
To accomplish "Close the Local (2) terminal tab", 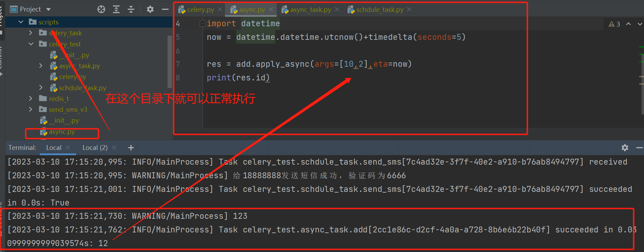I will pos(114,148).
